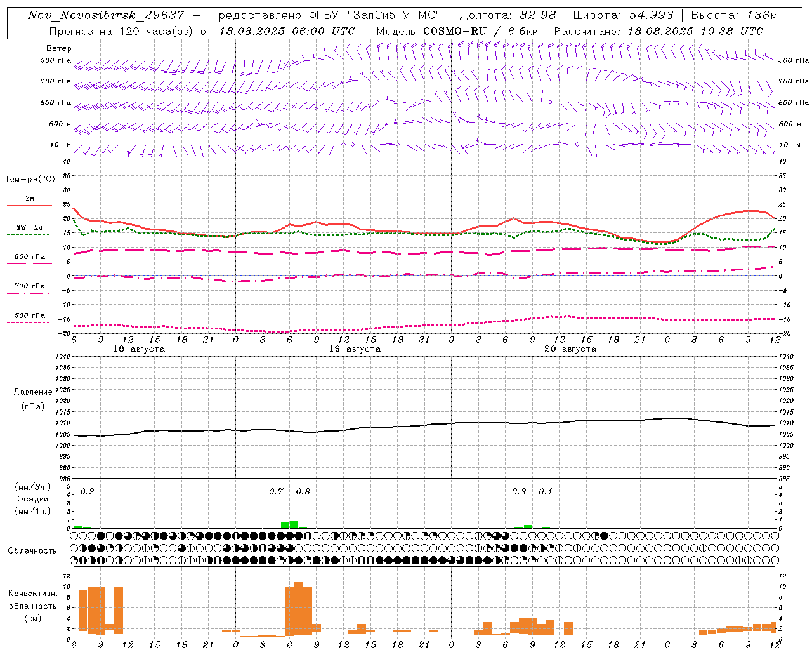Click the 18 августа date label
This screenshot has width=812, height=650.
click(x=139, y=349)
